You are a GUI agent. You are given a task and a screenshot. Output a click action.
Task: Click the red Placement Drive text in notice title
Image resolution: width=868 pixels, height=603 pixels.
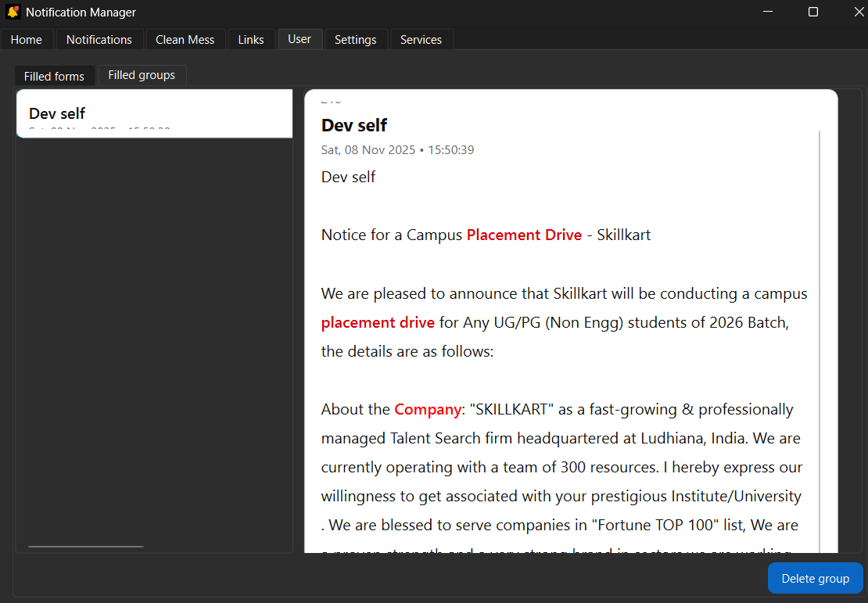(x=524, y=235)
